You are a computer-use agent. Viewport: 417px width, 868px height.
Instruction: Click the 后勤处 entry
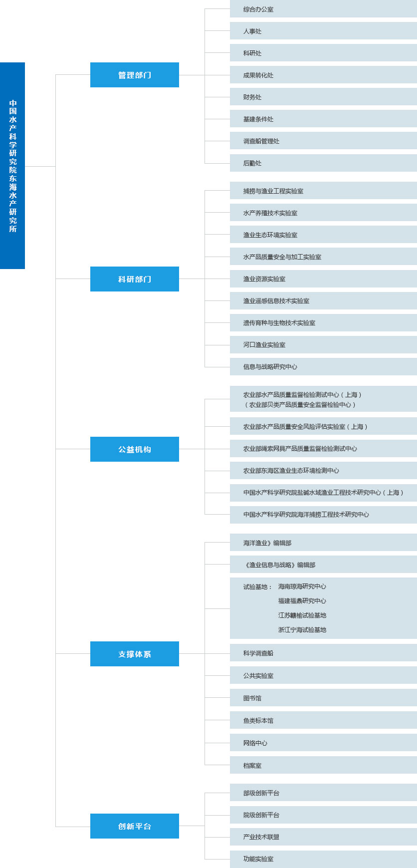point(323,163)
